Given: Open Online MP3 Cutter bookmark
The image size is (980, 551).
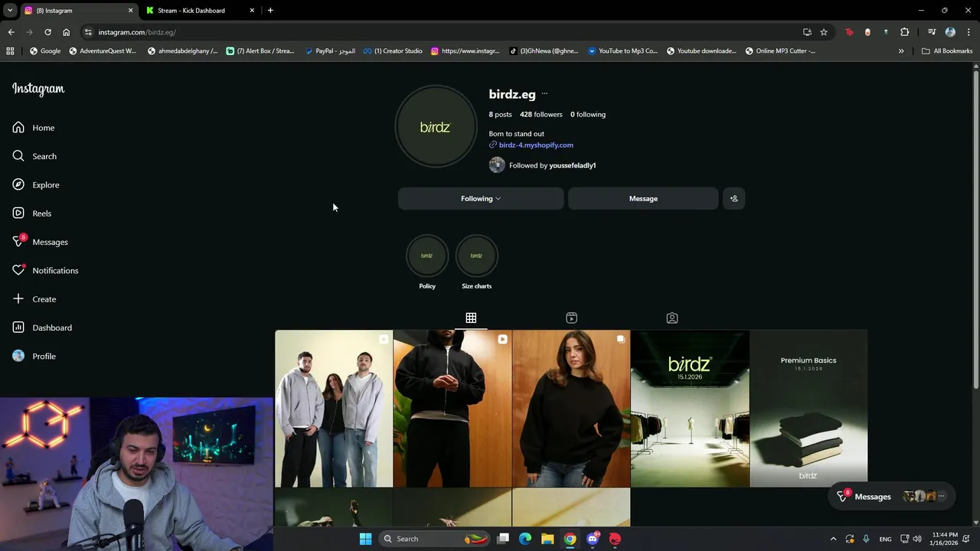Looking at the screenshot, I should coord(780,51).
